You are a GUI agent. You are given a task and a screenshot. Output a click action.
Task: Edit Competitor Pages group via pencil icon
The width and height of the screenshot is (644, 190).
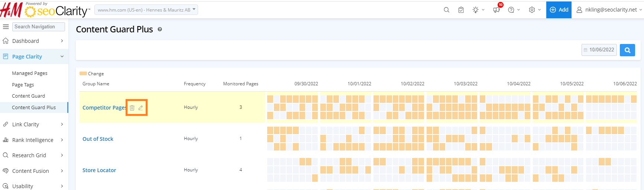pyautogui.click(x=140, y=108)
